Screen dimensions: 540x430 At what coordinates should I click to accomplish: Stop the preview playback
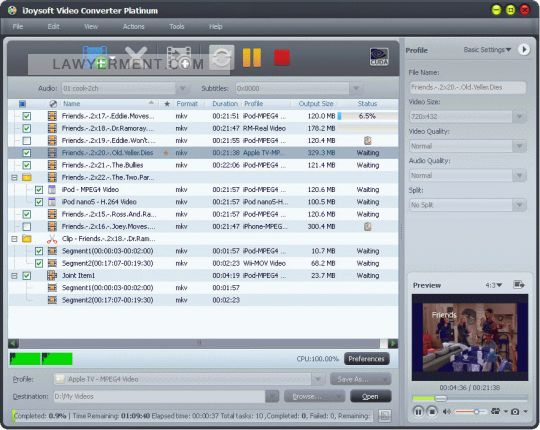click(x=432, y=411)
